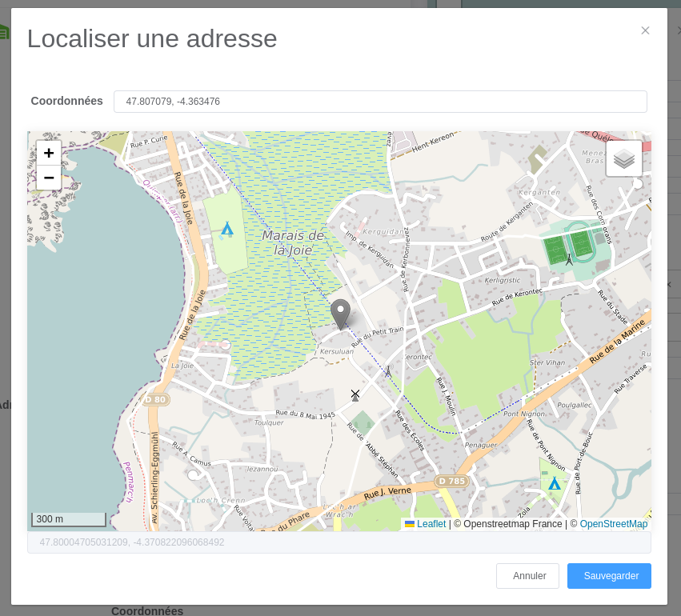The image size is (681, 616).
Task: Click the zoom out minus icon
Action: pos(48,178)
